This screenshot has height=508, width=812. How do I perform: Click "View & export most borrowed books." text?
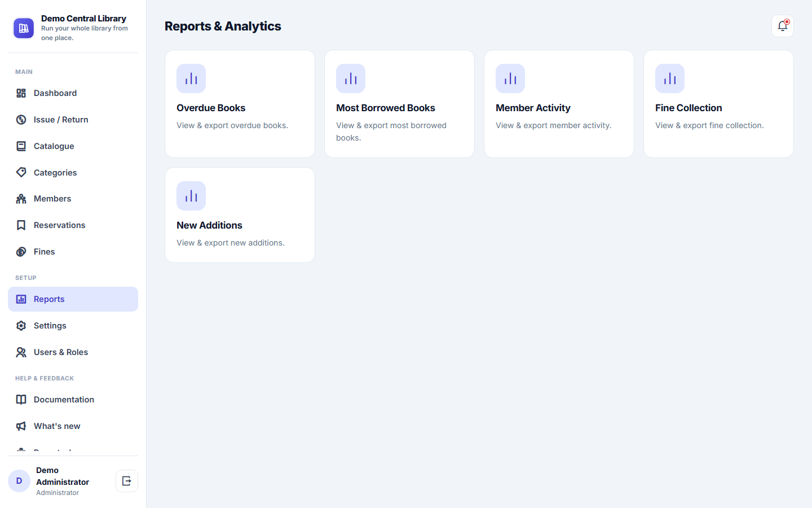click(x=391, y=132)
